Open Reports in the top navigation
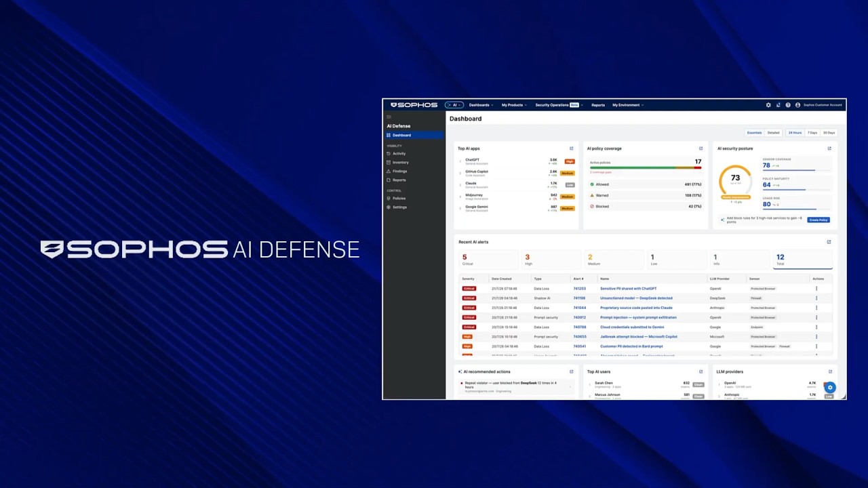868x488 pixels. 597,105
